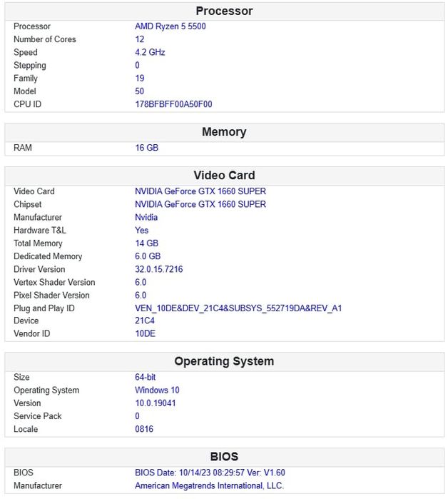Image resolution: width=448 pixels, height=499 pixels.
Task: Click the Vertex Shader Version value '6.0'
Action: (141, 282)
